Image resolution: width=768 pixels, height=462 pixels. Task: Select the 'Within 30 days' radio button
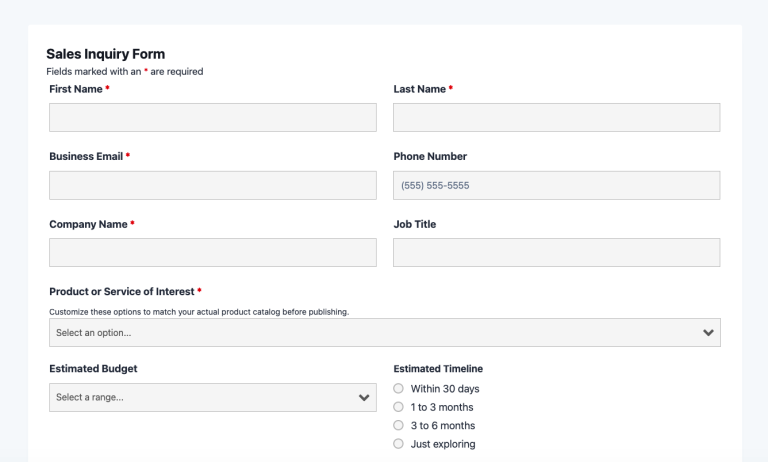pyautogui.click(x=398, y=389)
